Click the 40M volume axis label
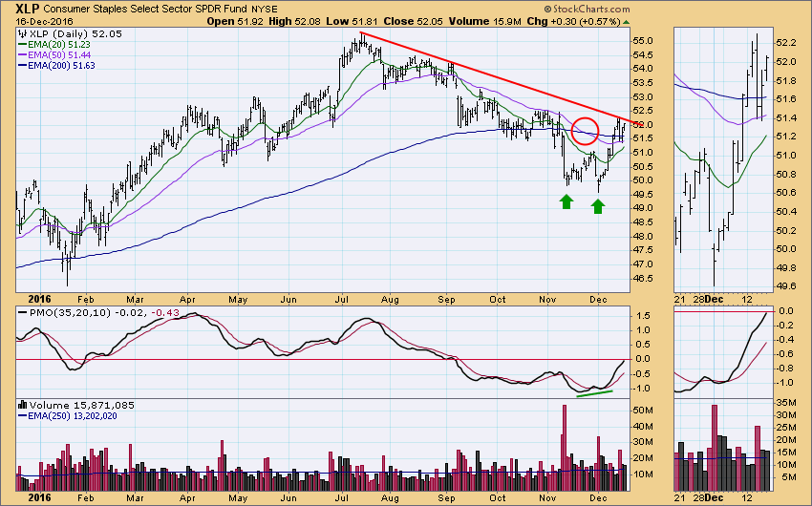 pos(643,427)
